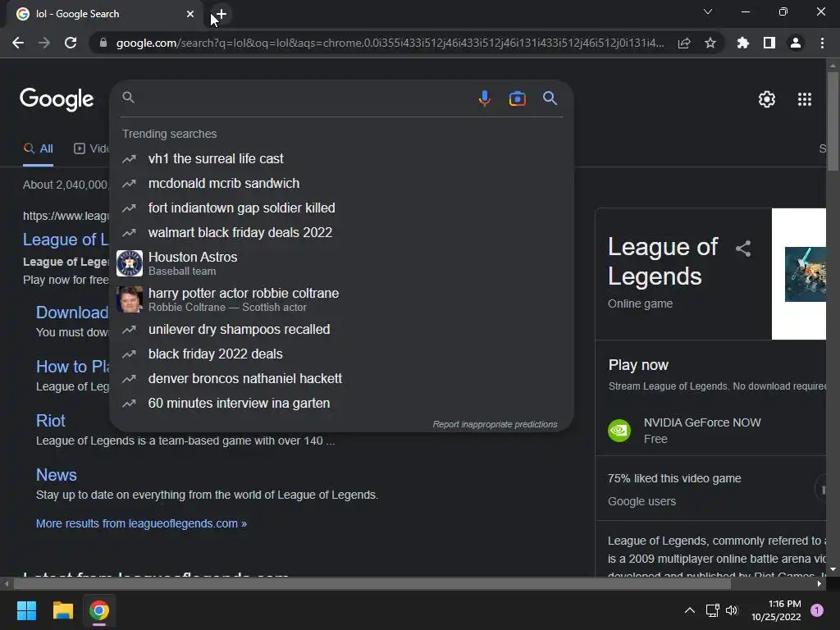Open the notification badge in the taskbar

point(817,610)
